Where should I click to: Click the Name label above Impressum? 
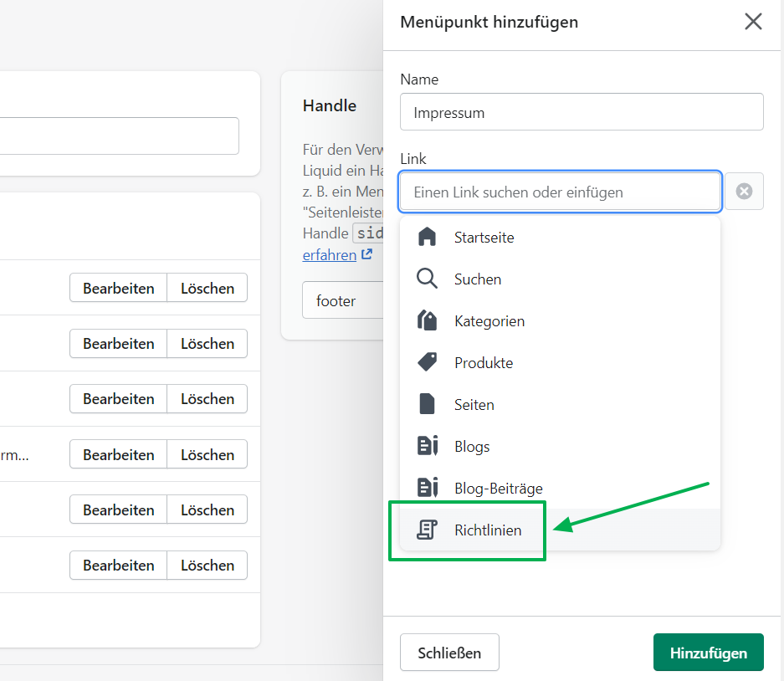click(x=419, y=79)
